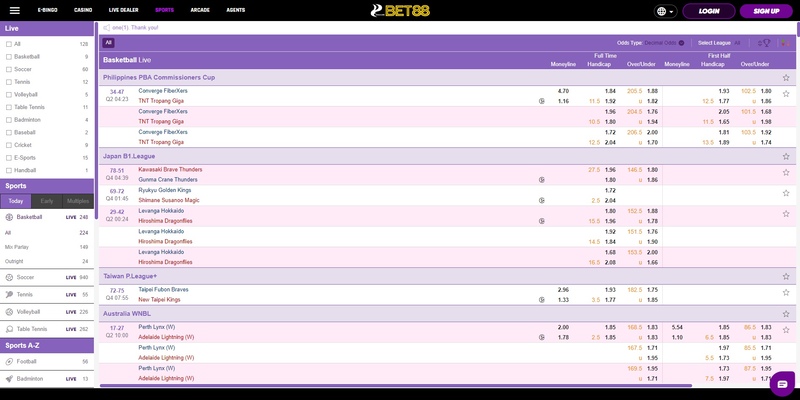The image size is (800, 400).
Task: Check the Soccer live filter checkbox
Action: pos(9,69)
